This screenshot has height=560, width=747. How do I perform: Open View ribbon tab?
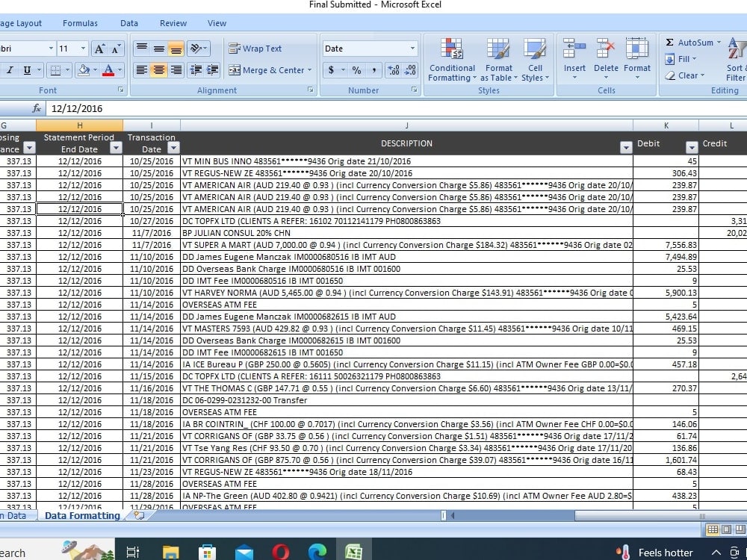(x=217, y=23)
